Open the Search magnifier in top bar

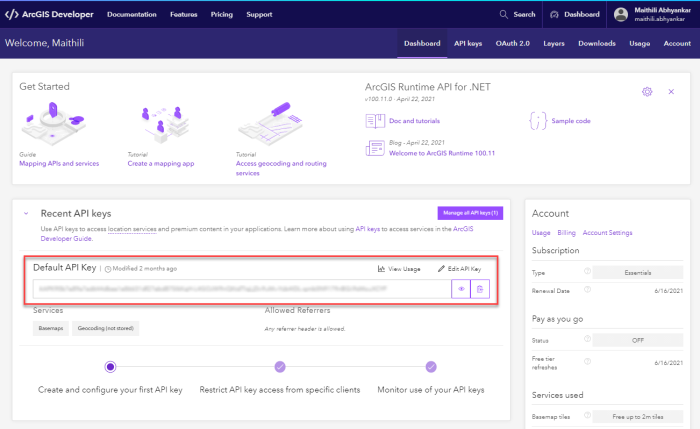505,15
